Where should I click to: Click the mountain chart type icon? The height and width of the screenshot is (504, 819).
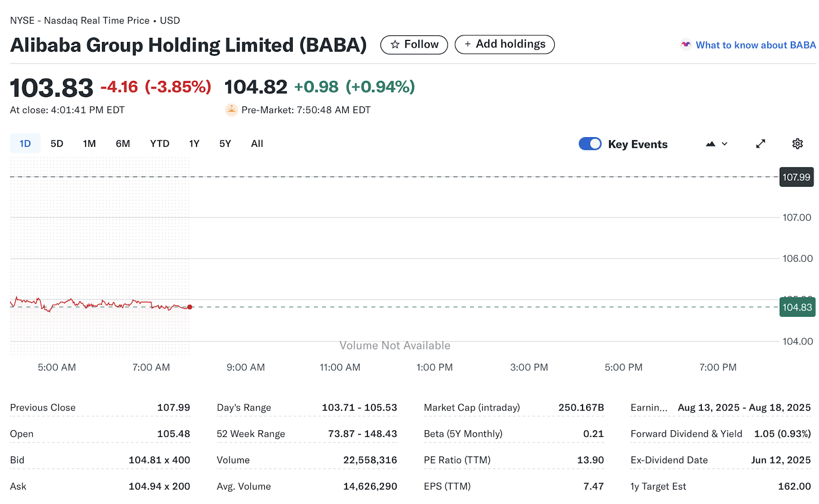710,144
